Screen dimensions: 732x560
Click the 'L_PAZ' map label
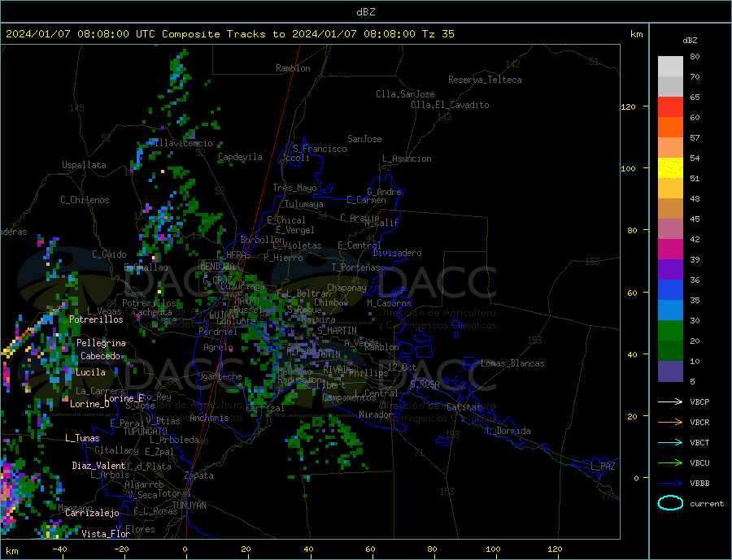coord(603,467)
